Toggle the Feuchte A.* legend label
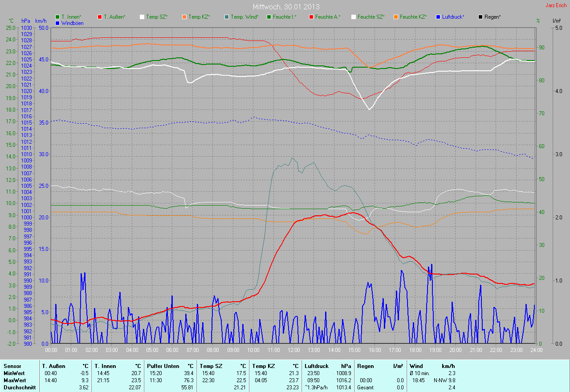This screenshot has width=570, height=392. click(x=327, y=17)
